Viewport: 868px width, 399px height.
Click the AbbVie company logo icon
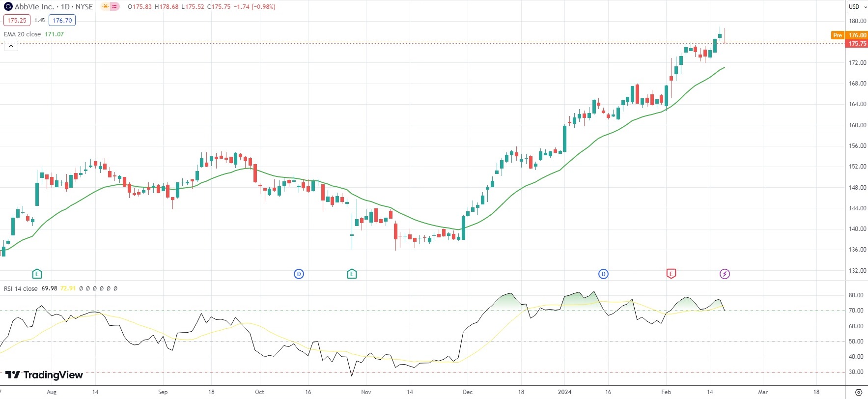pyautogui.click(x=8, y=7)
